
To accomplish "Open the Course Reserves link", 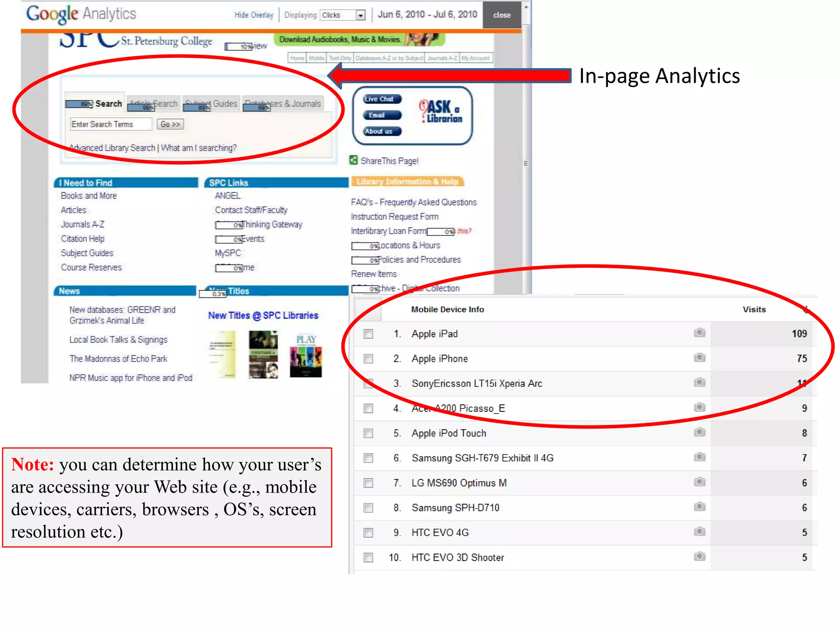I will 91,267.
